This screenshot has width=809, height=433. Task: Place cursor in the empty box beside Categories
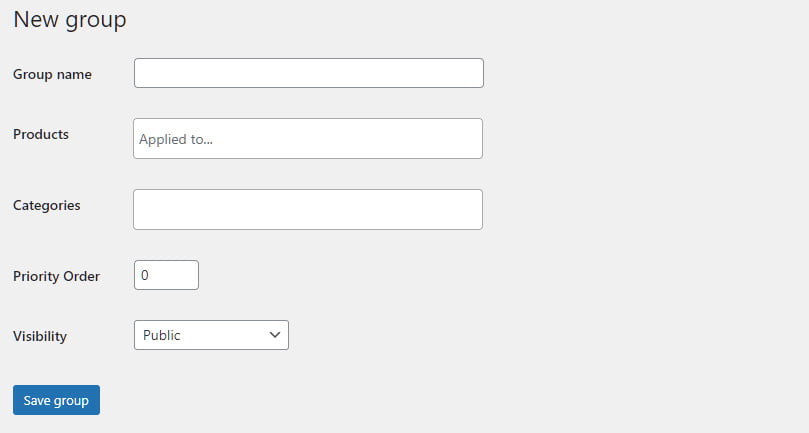click(308, 210)
